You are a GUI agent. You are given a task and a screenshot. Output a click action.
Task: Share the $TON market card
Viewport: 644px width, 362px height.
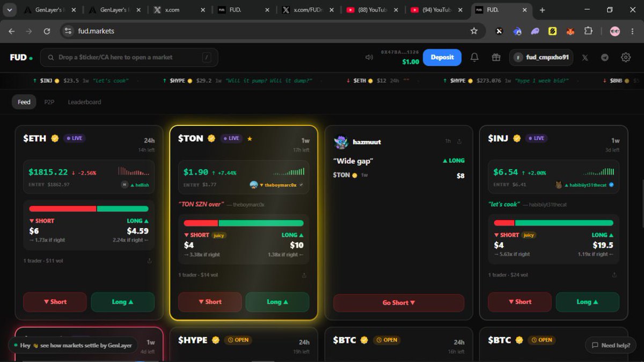304,275
